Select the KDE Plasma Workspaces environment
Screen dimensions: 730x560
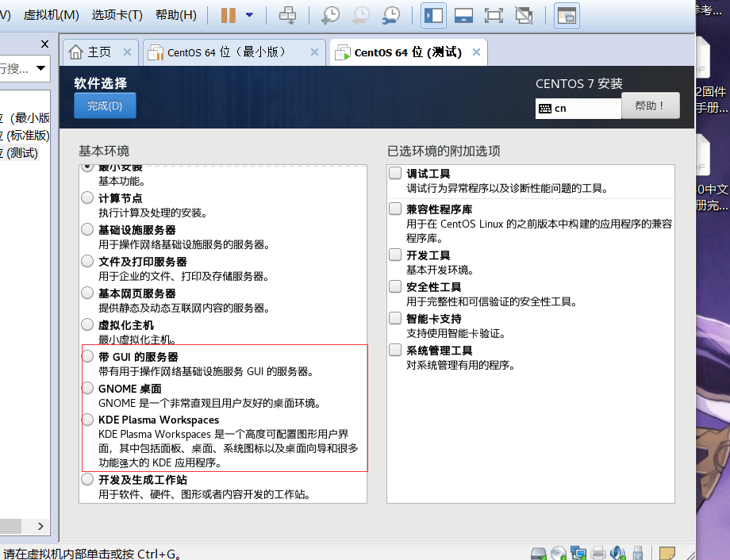point(87,420)
